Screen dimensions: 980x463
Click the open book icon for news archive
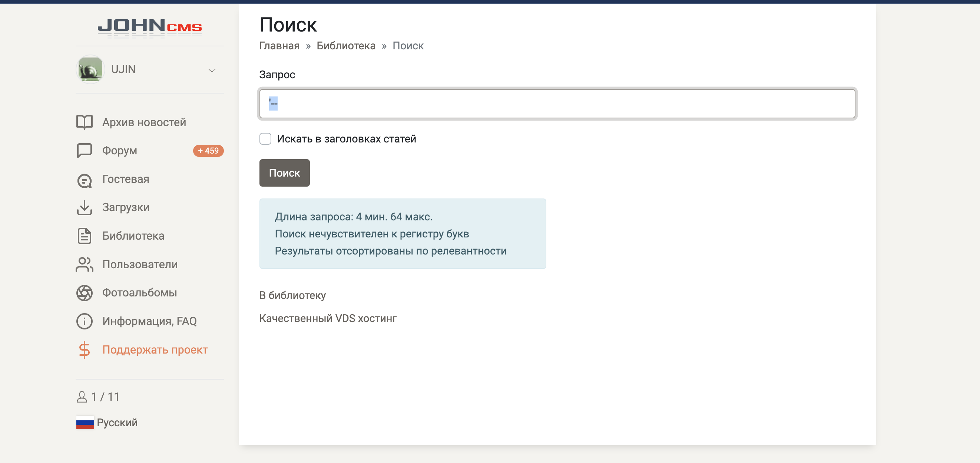click(84, 122)
